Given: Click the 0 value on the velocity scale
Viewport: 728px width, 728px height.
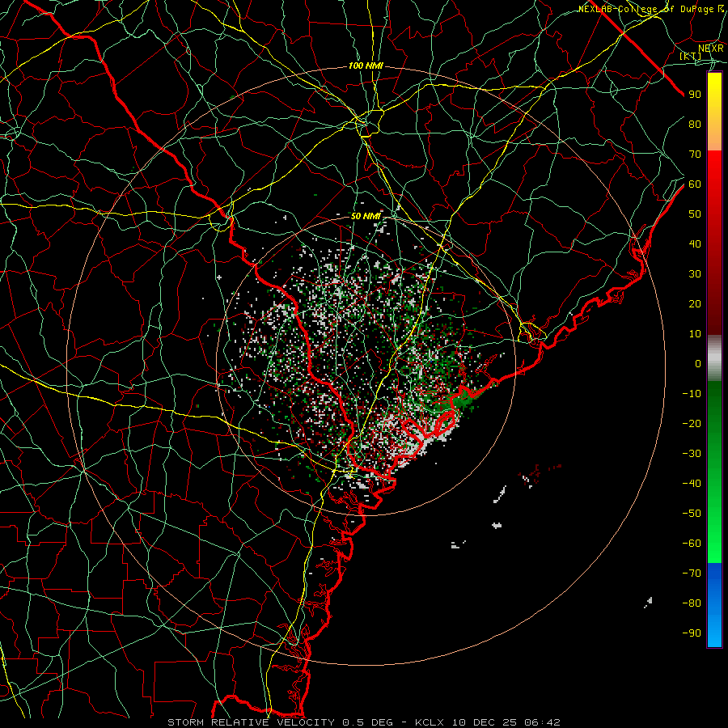Looking at the screenshot, I should [x=698, y=364].
